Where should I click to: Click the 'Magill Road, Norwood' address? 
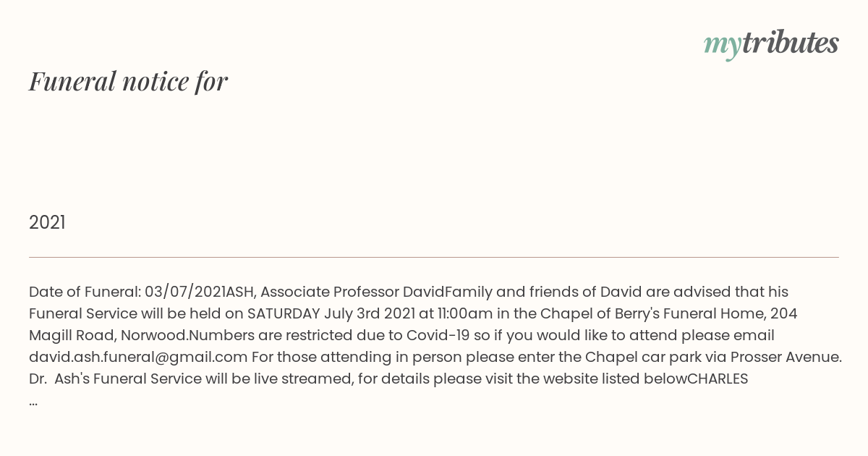point(109,335)
